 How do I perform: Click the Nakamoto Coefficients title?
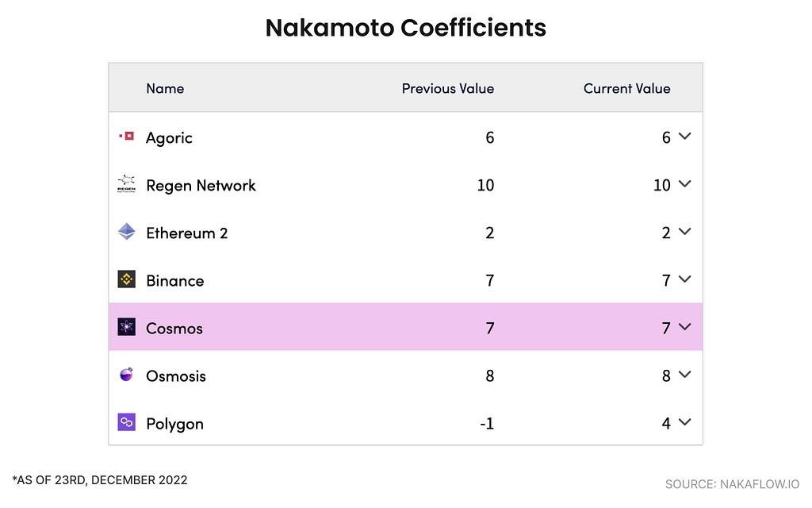pos(405,28)
